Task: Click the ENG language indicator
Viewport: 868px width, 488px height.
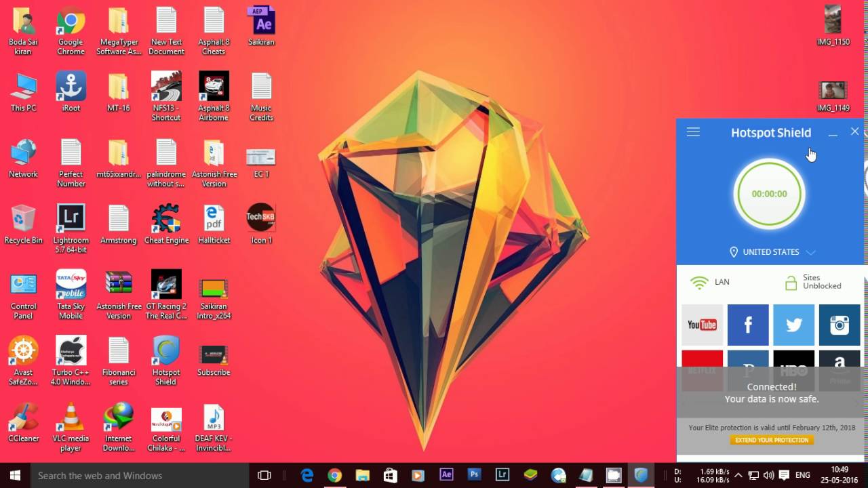Action: [803, 476]
